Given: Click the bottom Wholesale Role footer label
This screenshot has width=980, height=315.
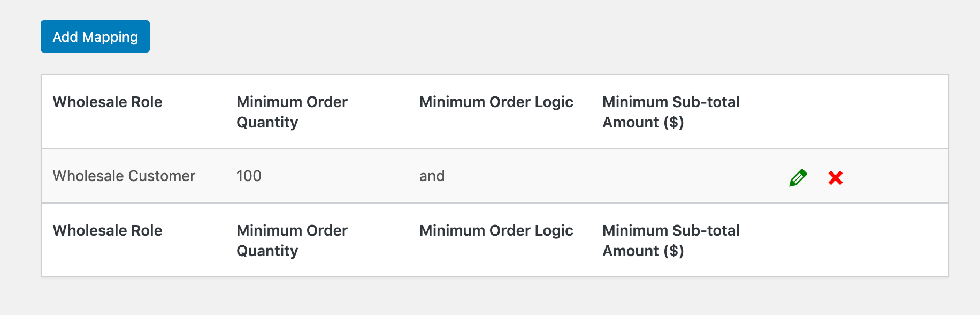Looking at the screenshot, I should 108,230.
